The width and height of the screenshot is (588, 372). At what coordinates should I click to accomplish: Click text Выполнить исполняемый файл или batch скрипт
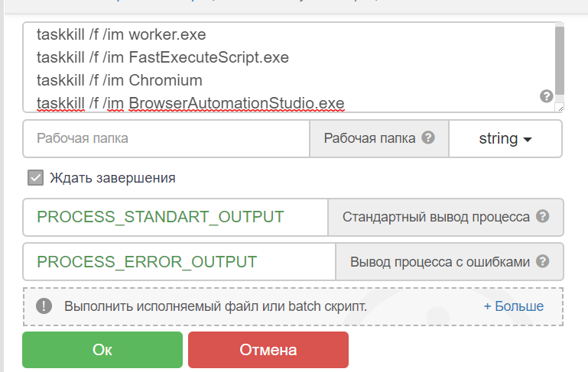[216, 306]
